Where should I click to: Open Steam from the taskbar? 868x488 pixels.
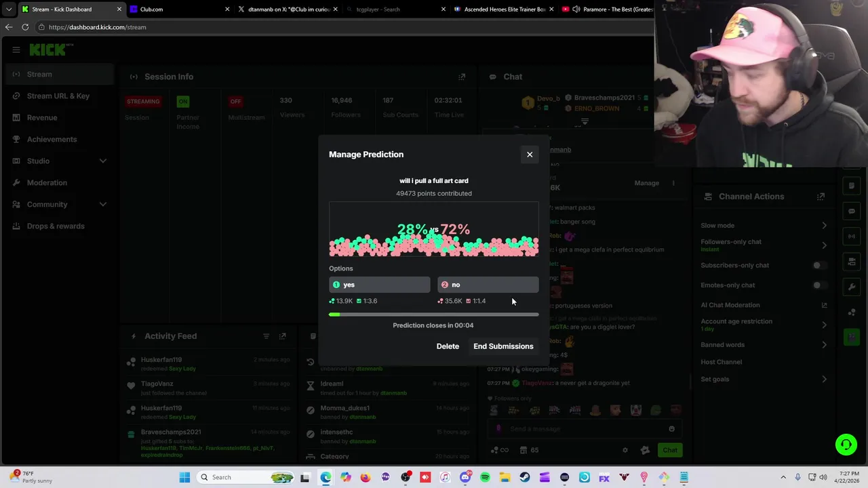click(524, 477)
